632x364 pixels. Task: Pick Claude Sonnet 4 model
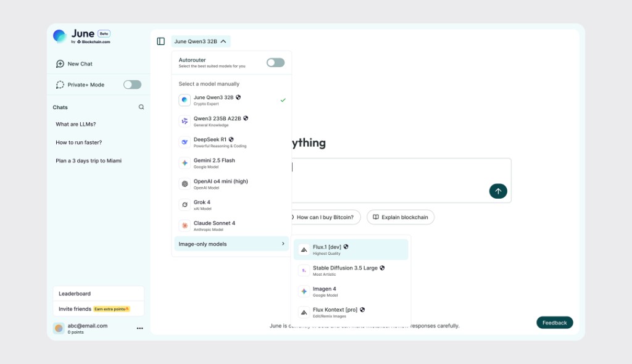pos(231,226)
